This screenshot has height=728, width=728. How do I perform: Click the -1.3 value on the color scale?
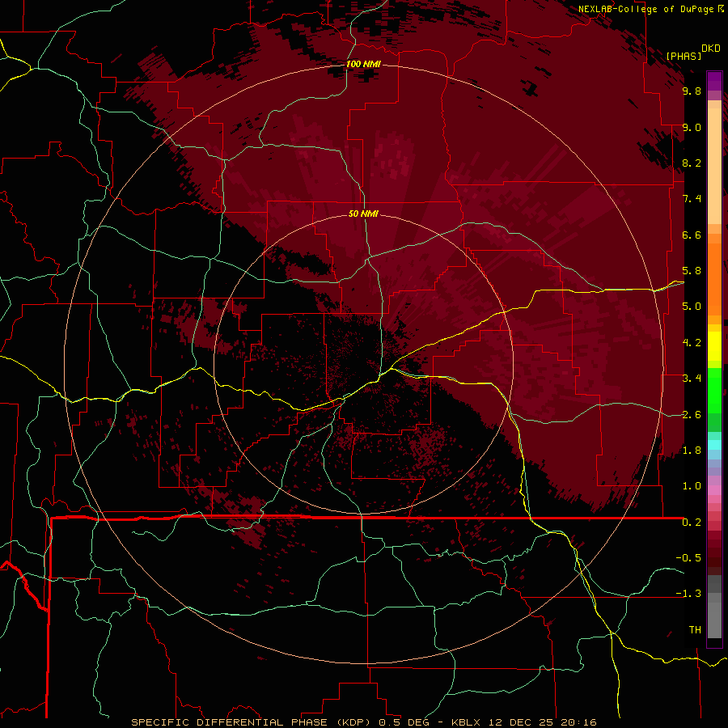(x=688, y=594)
